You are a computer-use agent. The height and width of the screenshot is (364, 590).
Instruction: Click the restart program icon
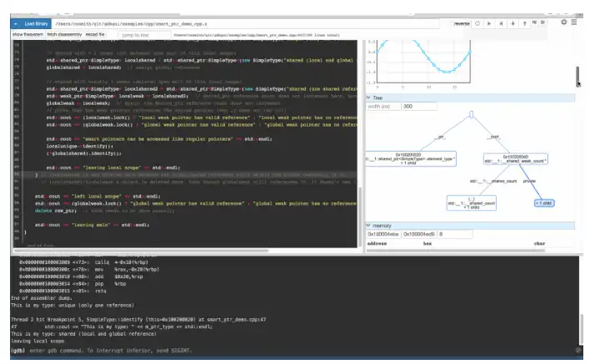pyautogui.click(x=477, y=23)
